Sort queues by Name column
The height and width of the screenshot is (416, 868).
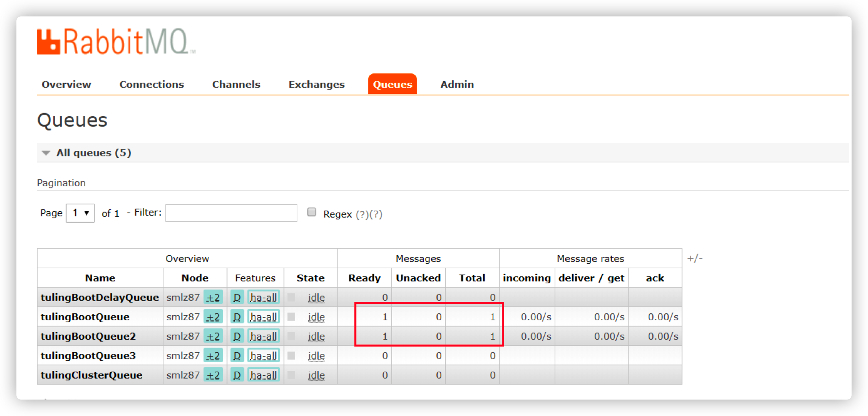click(100, 278)
